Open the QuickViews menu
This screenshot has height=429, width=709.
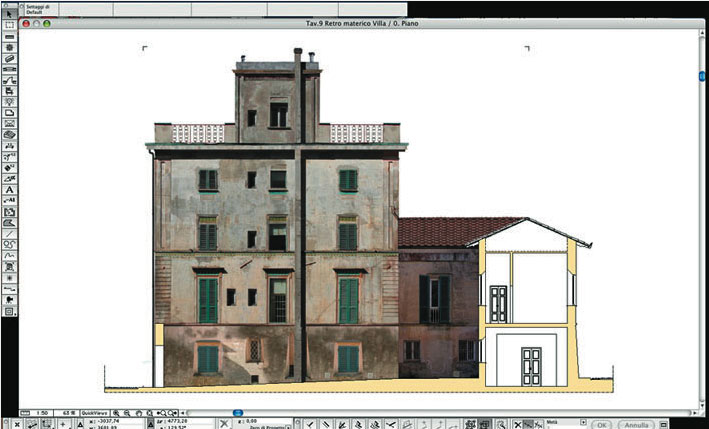95,412
